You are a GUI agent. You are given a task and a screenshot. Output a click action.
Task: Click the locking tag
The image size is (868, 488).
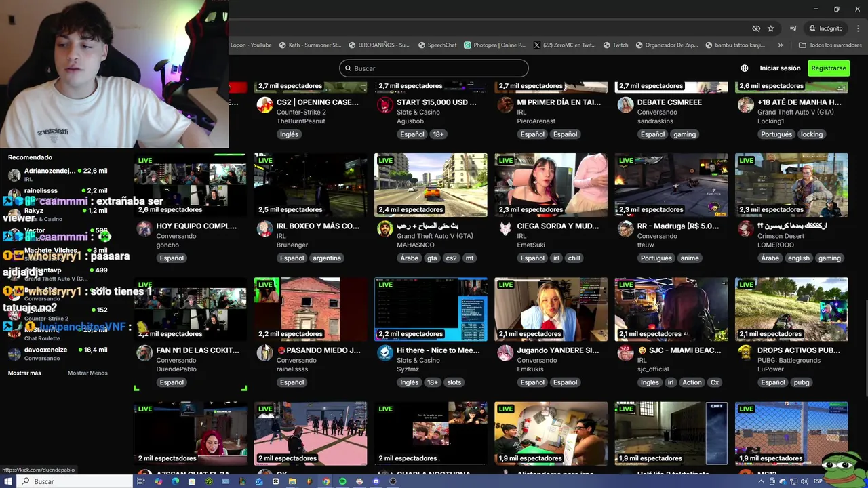coord(812,134)
